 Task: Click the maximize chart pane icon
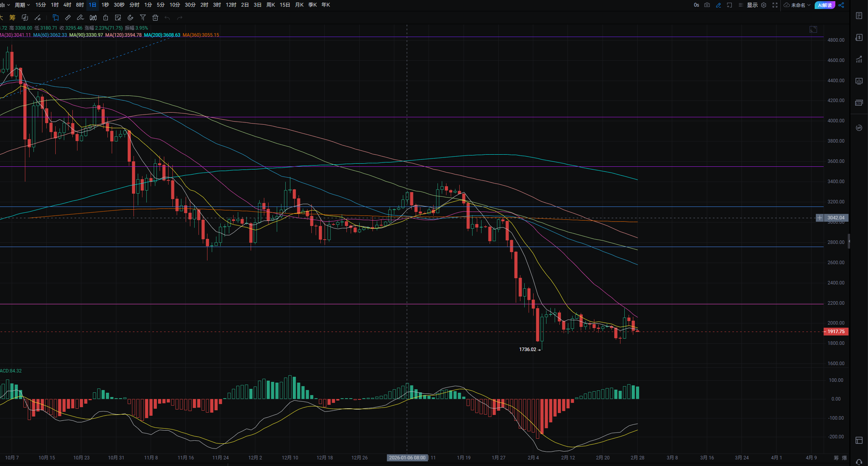coord(813,30)
